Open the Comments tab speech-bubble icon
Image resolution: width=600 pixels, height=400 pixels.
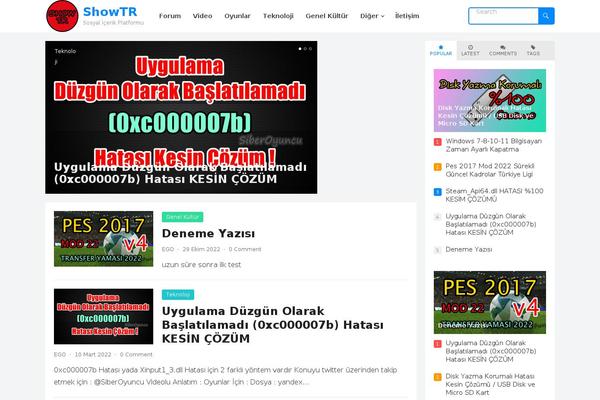[503, 47]
